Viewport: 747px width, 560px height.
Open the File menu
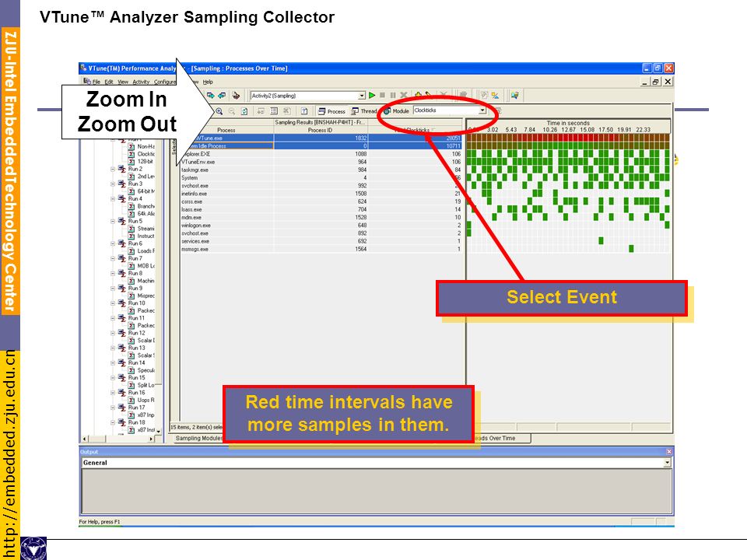click(96, 82)
